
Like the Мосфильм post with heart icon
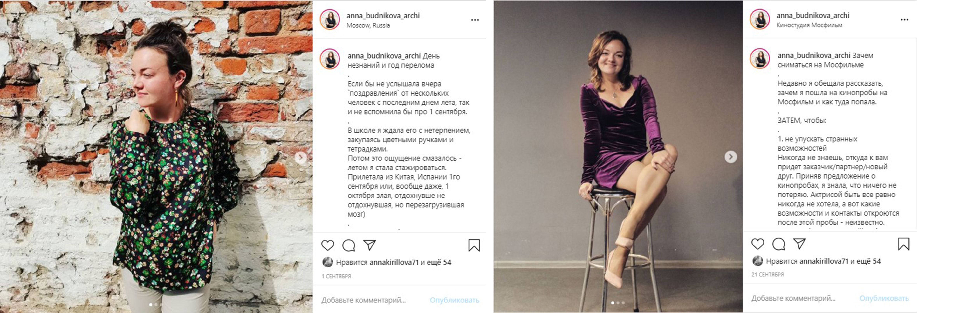[x=757, y=244]
